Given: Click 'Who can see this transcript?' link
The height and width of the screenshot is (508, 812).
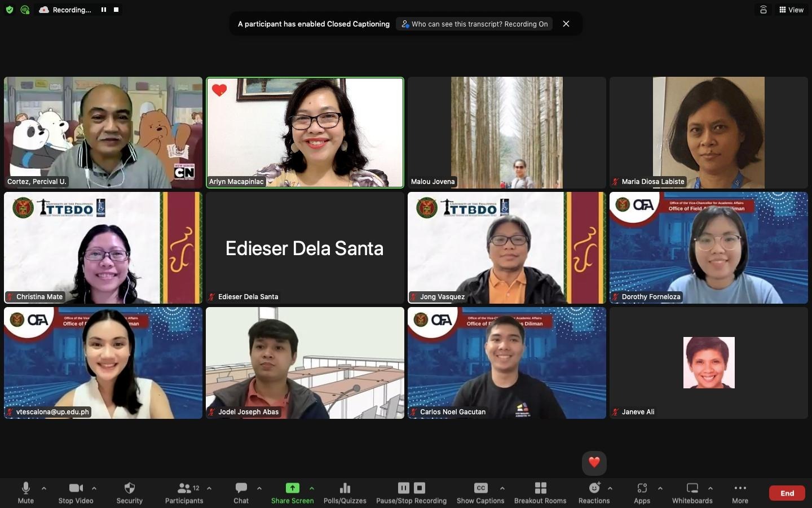Looking at the screenshot, I should click(474, 24).
